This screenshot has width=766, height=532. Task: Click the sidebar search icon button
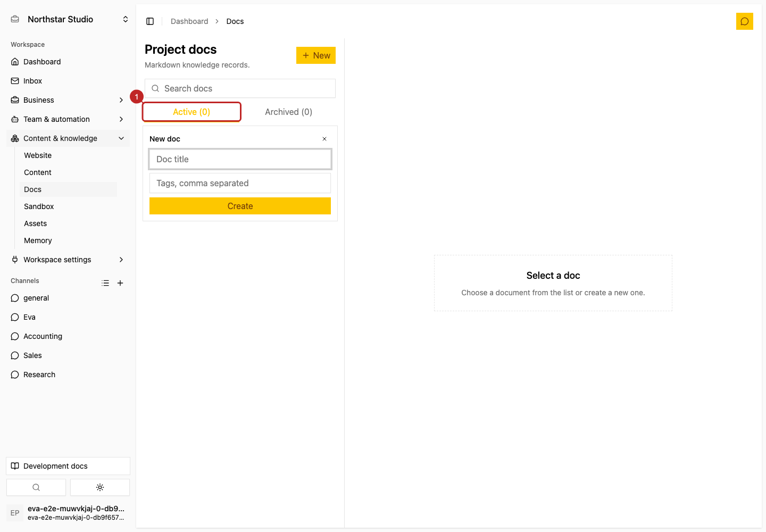click(36, 487)
